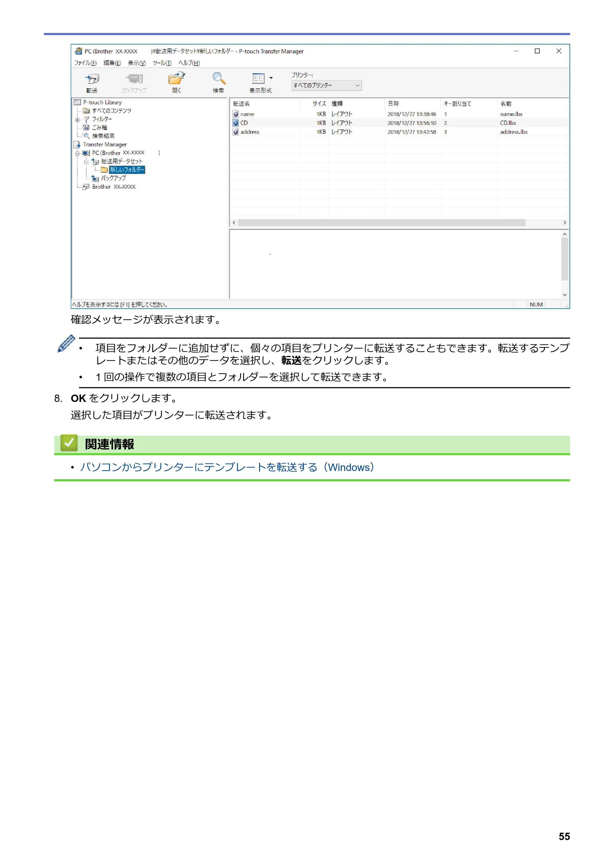Click the 表示形式 view style icon
Viewport: 614px width, 868px height.
tap(258, 79)
